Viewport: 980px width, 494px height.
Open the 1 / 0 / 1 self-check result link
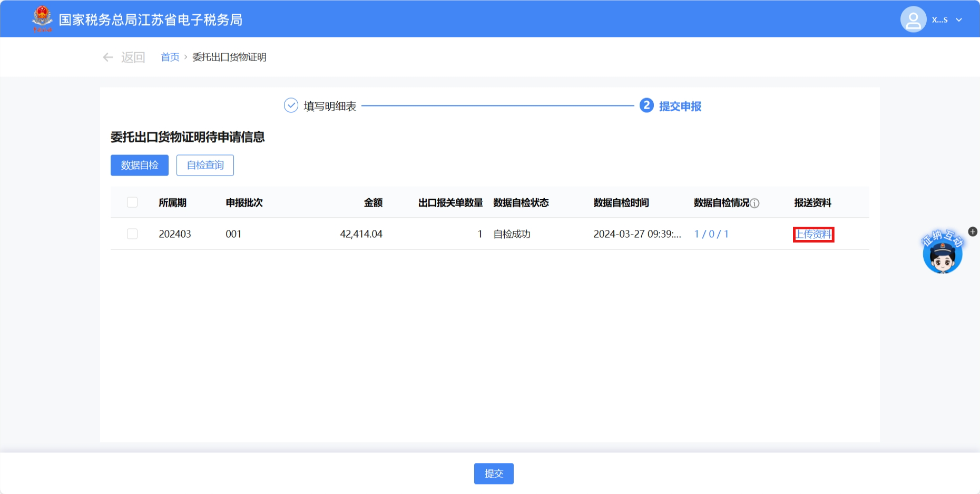pos(711,234)
